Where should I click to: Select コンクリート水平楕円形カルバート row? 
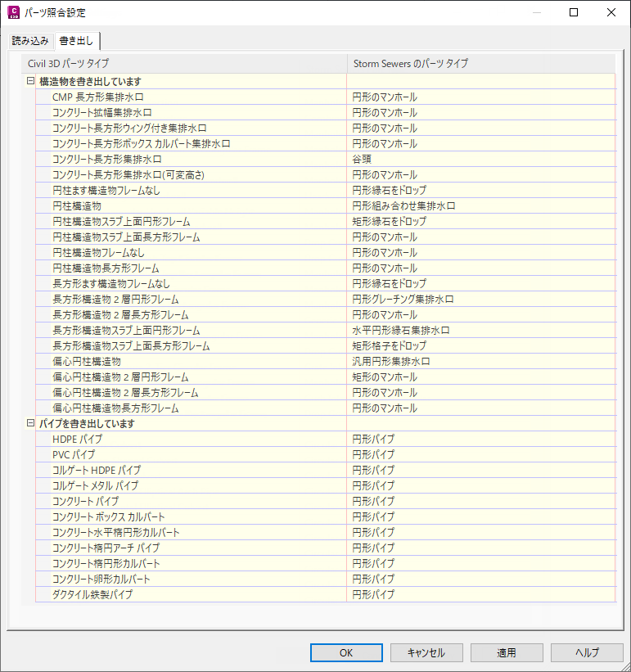326,532
